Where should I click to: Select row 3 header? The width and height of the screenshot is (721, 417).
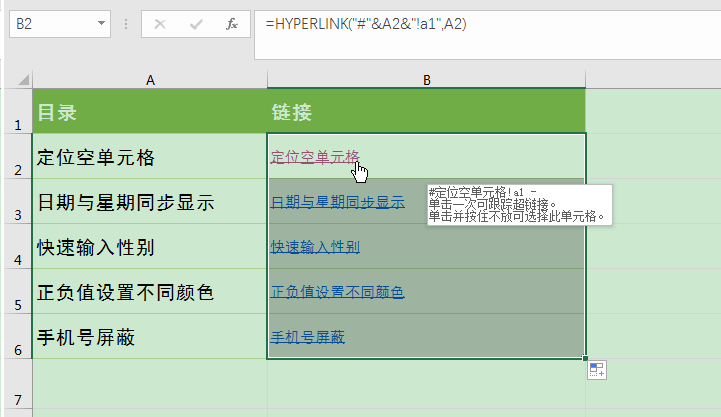pyautogui.click(x=18, y=201)
